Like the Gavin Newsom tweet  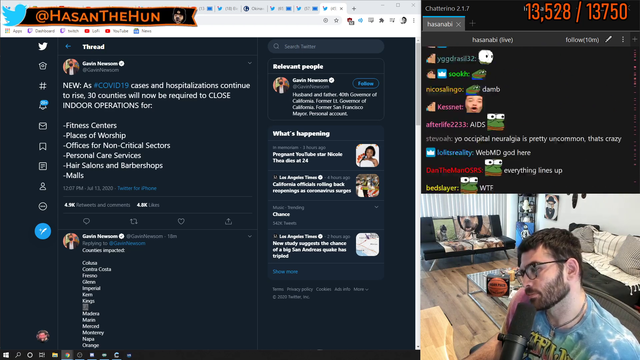181,221
